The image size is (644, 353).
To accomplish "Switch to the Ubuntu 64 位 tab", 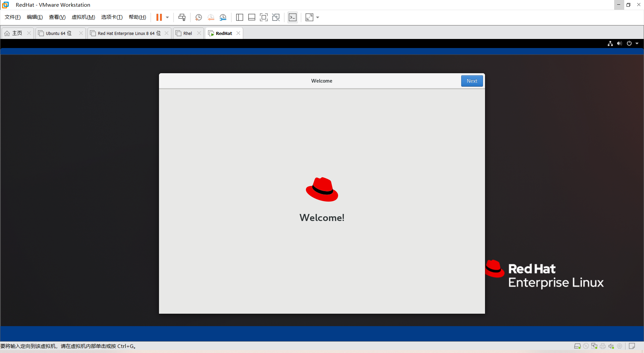I will point(57,33).
